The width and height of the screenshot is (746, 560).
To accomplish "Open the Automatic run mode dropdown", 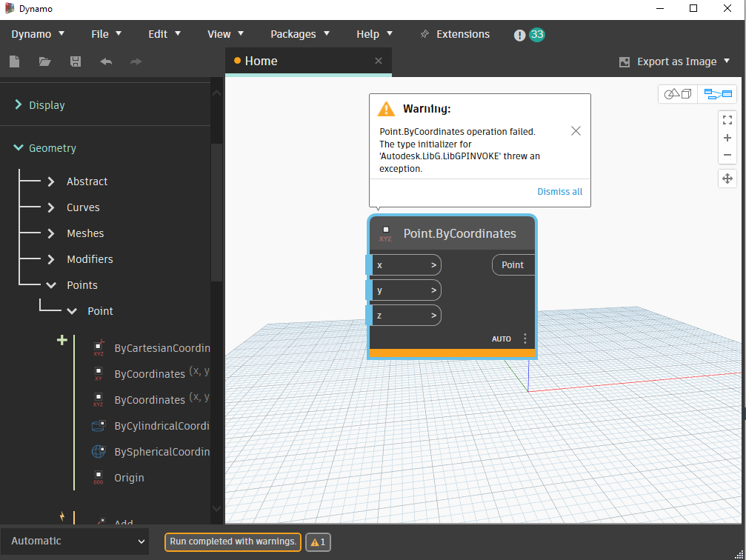I will point(74,541).
